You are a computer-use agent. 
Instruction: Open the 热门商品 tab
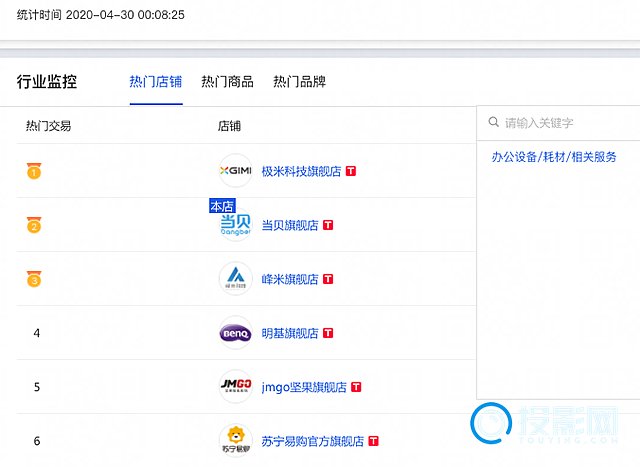[227, 82]
